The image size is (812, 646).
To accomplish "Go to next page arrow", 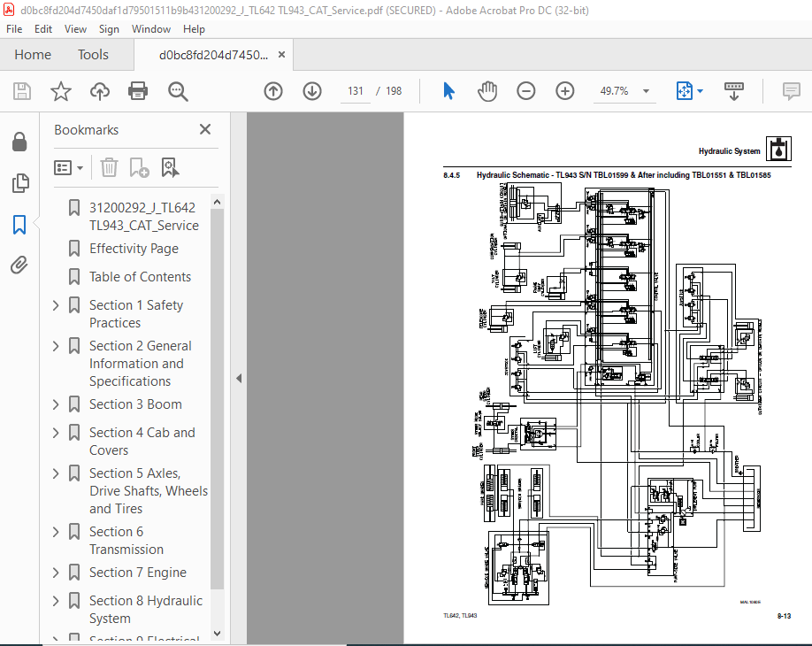I will 311,91.
